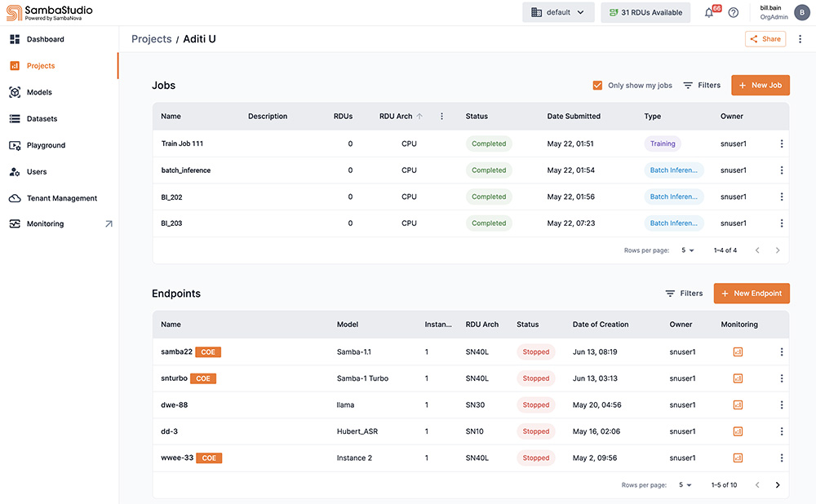Share the Aditi U project
The height and width of the screenshot is (504, 816).
[x=765, y=38]
